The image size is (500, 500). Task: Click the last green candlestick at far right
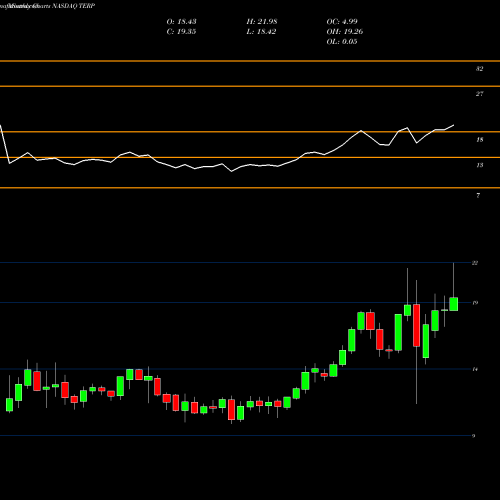[454, 304]
